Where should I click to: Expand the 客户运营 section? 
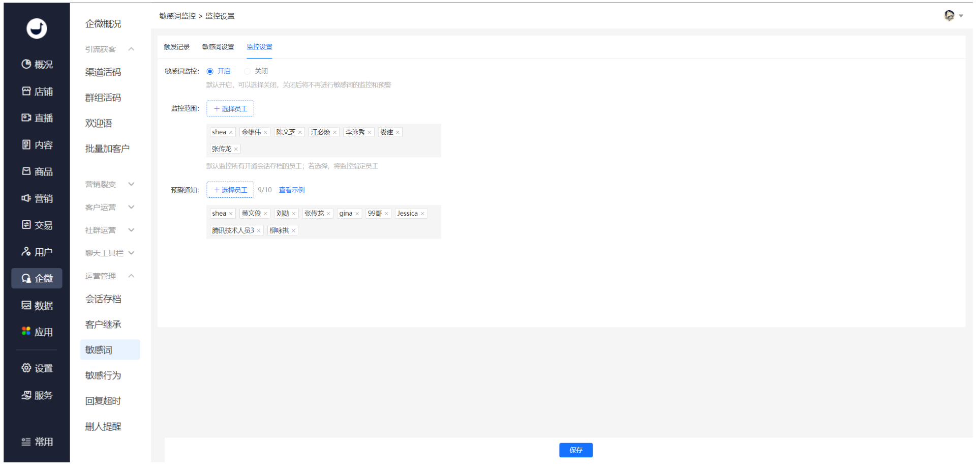[131, 207]
